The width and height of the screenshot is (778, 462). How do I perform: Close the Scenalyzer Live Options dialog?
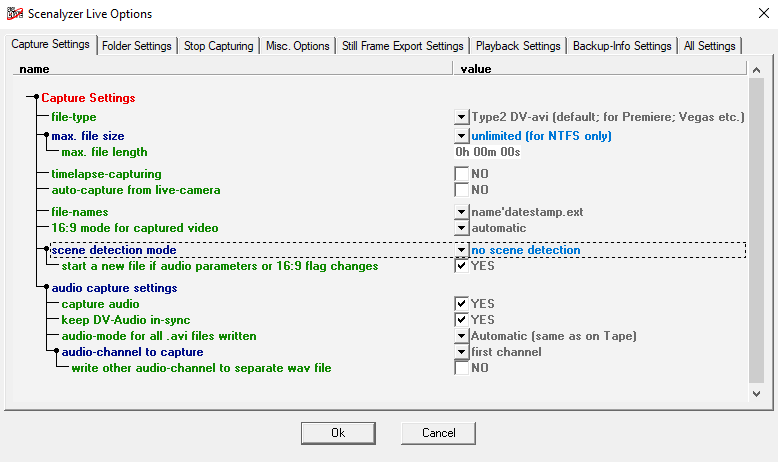coord(754,12)
